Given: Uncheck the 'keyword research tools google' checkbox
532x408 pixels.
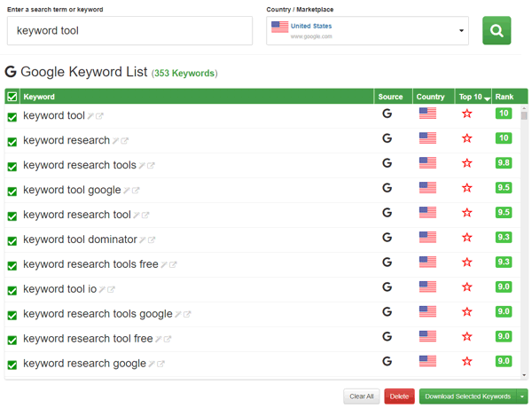Looking at the screenshot, I should pyautogui.click(x=12, y=316).
